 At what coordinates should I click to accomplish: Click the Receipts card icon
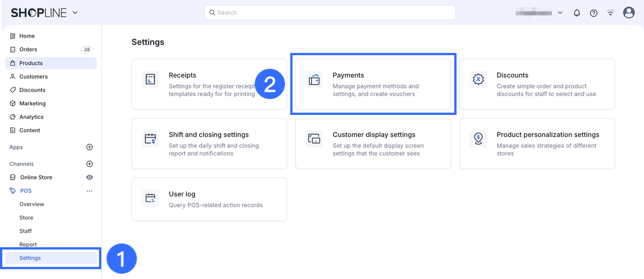coord(150,79)
